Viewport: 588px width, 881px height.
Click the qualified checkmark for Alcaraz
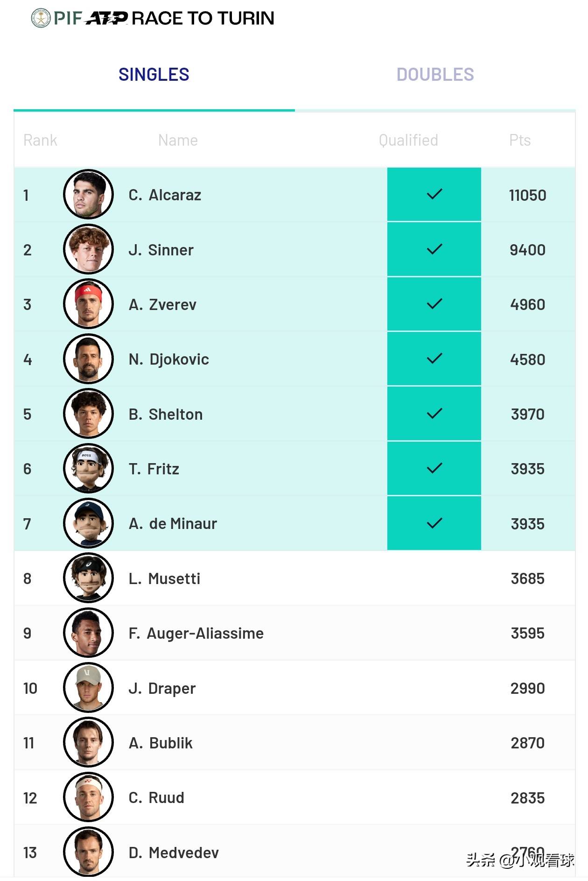pos(434,194)
